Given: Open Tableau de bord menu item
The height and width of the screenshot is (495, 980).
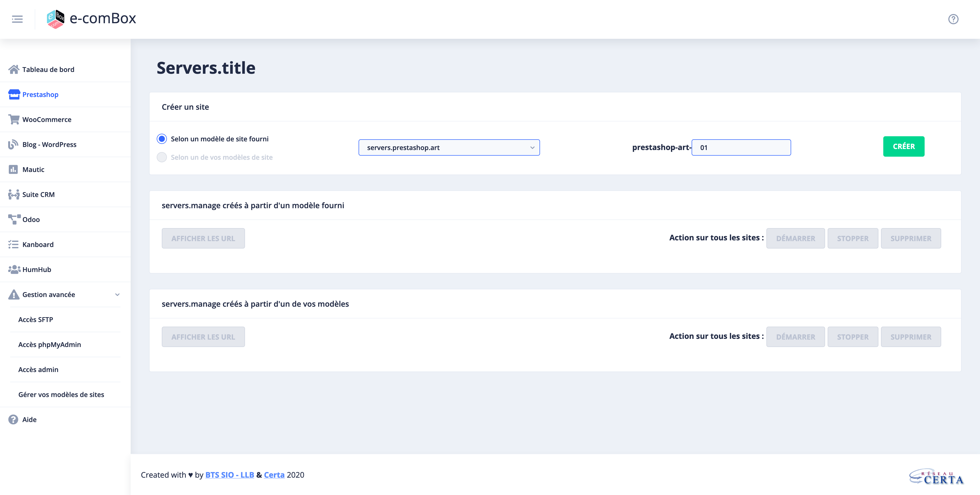Looking at the screenshot, I should 65,69.
